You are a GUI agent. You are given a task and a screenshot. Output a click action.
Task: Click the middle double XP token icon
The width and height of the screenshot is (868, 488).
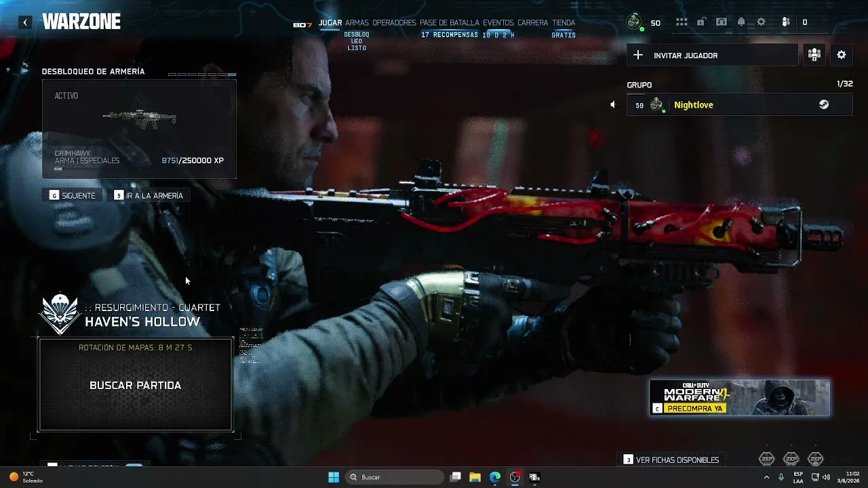(x=791, y=460)
